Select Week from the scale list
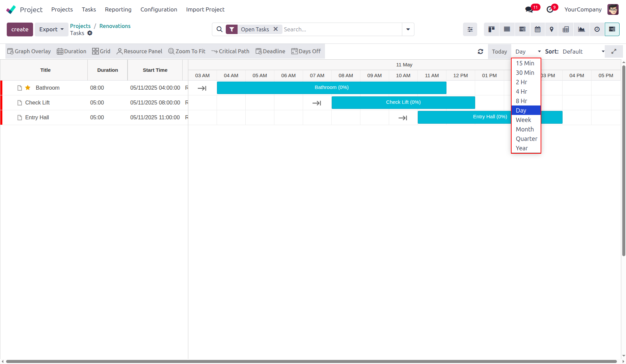The width and height of the screenshot is (626, 364). (523, 120)
